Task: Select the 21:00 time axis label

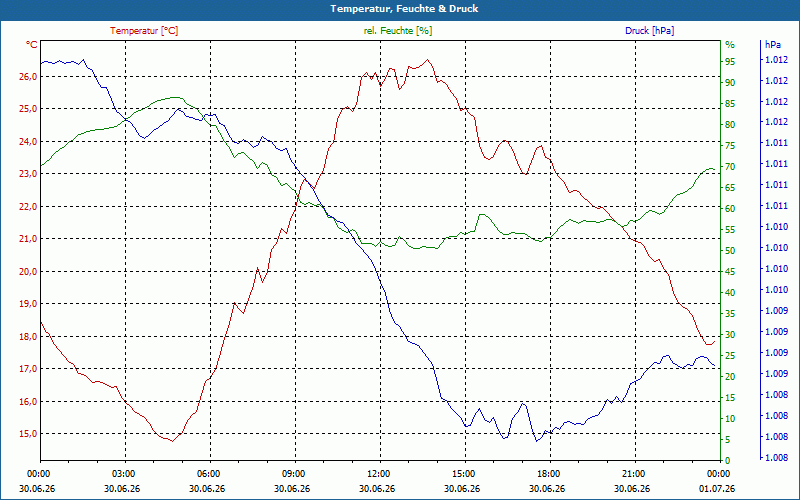Action: [632, 473]
